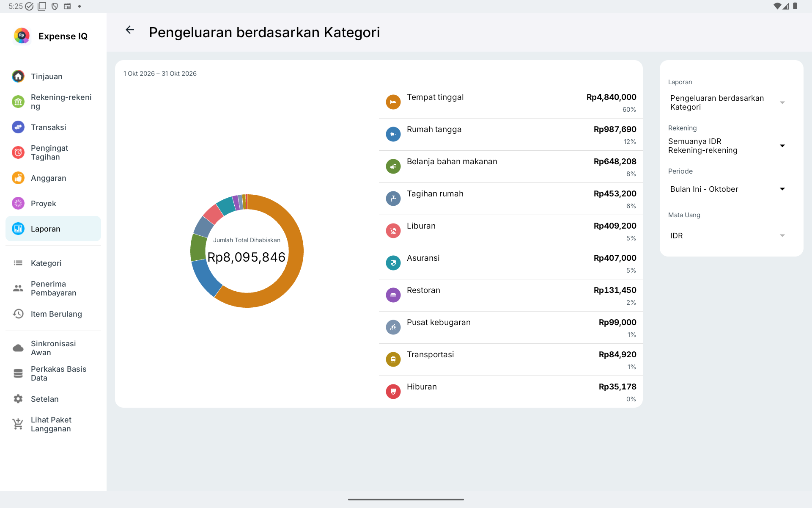Click the Hiburan mask icon
This screenshot has width=812, height=508.
[393, 392]
